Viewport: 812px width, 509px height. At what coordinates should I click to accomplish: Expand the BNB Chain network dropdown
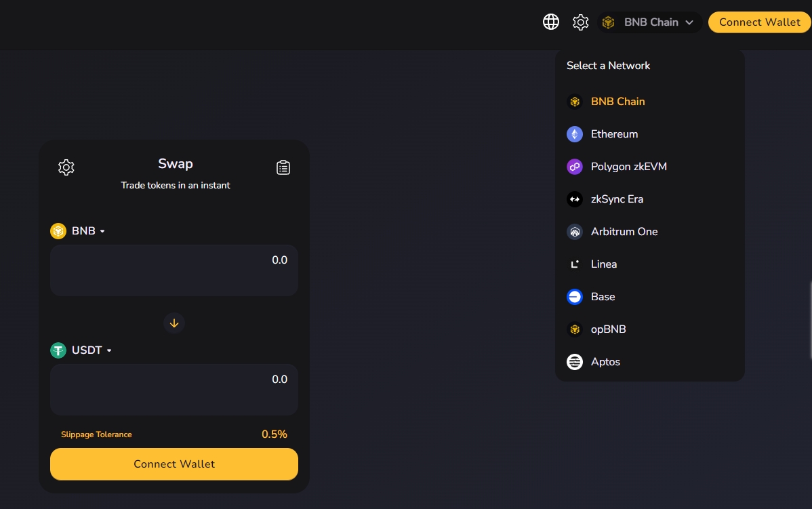tap(649, 22)
